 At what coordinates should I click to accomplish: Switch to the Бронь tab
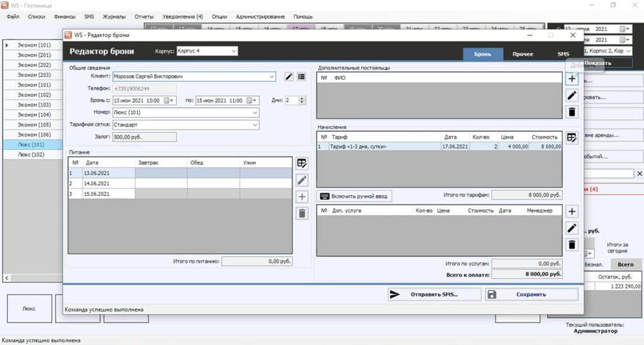pyautogui.click(x=482, y=54)
